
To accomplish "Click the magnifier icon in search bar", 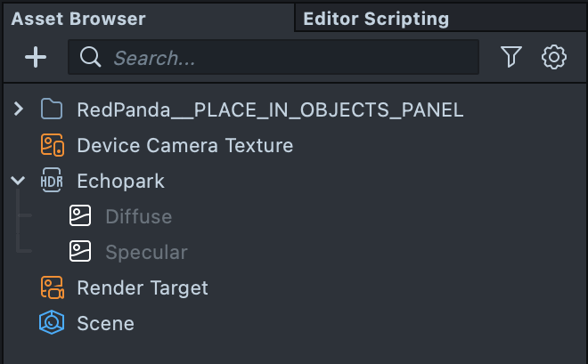I will [90, 58].
